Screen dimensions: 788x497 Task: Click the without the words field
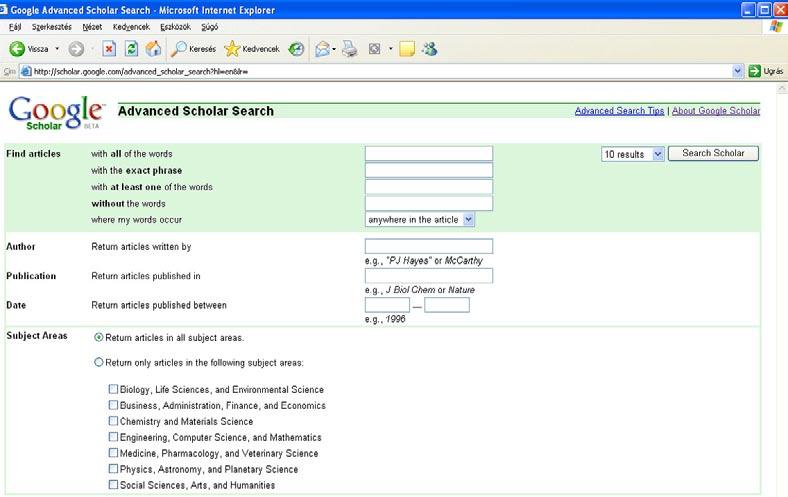(429, 203)
